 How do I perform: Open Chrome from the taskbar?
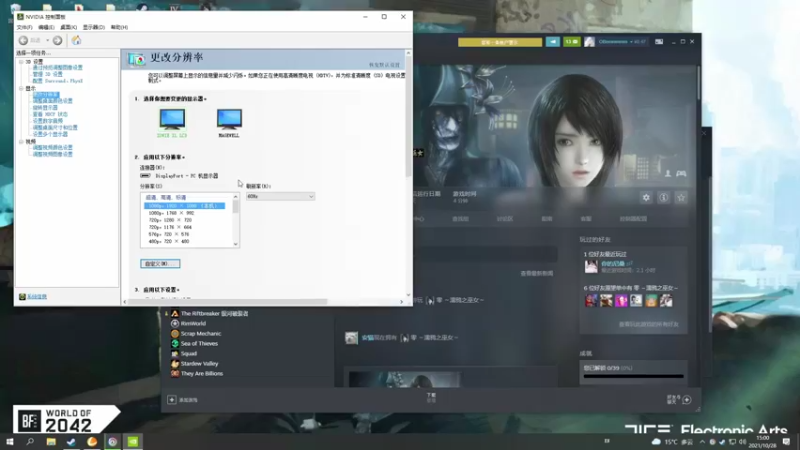coord(113,441)
